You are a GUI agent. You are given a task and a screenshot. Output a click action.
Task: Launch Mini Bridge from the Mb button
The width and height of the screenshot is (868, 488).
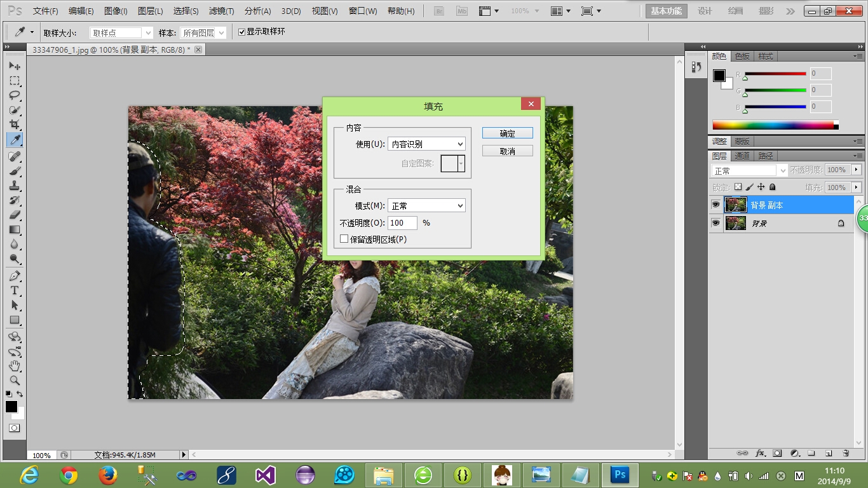461,11
